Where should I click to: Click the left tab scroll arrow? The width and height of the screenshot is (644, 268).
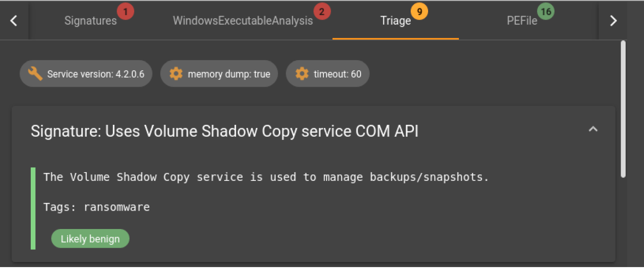click(x=14, y=21)
